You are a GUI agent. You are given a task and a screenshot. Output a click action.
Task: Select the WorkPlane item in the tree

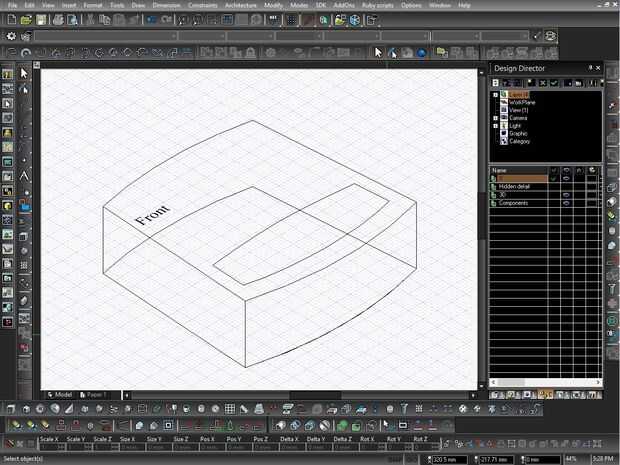[523, 101]
